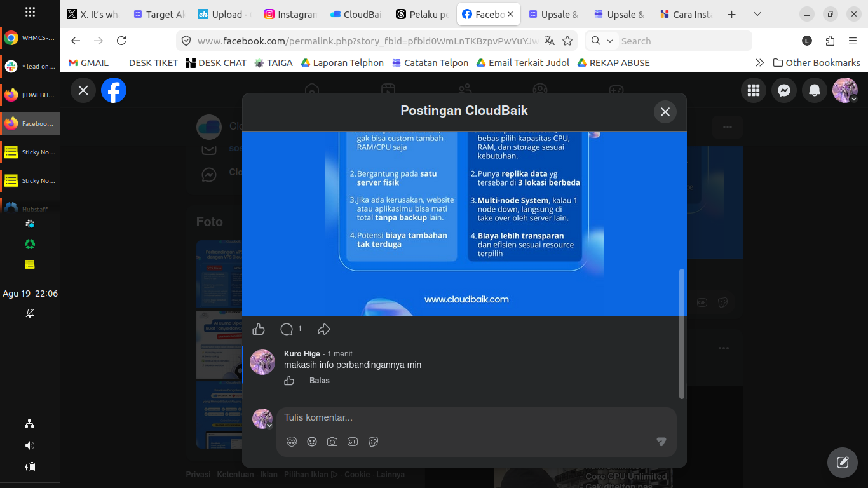
Task: Go back to the previous page
Action: [76, 41]
